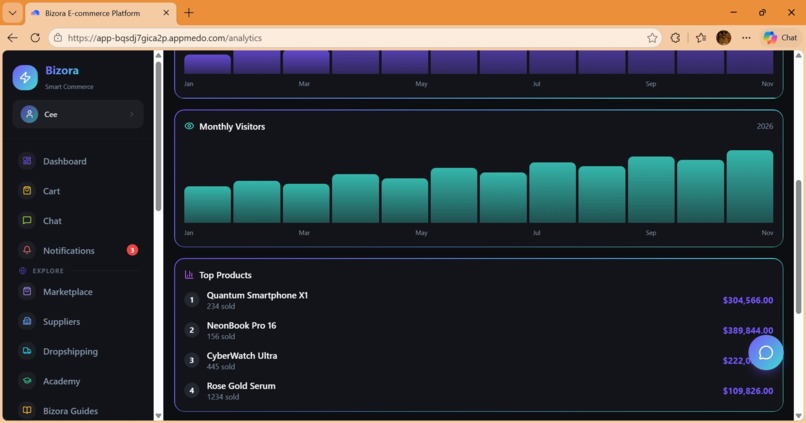Click the tallest last bar in Monthly Visitors
The image size is (806, 423).
coord(749,187)
